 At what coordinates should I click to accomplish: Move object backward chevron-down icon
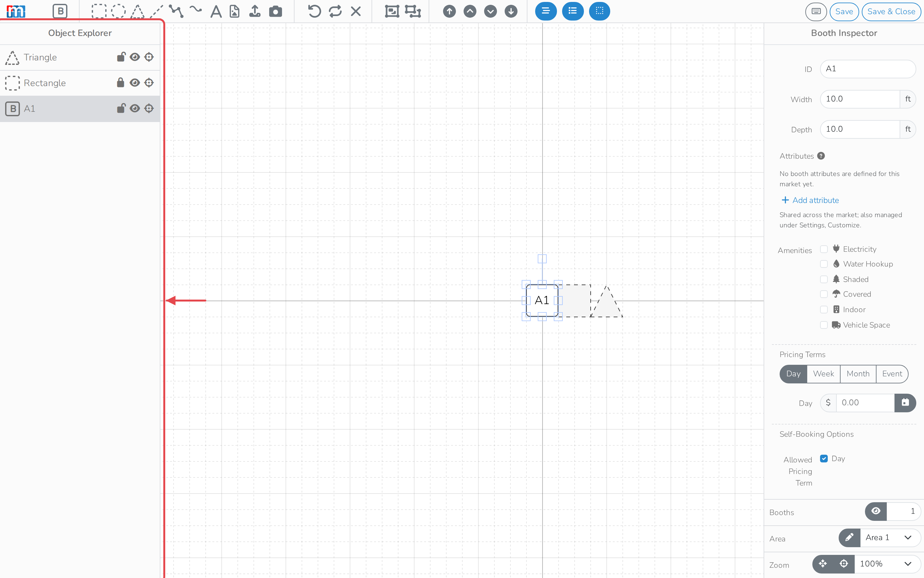pyautogui.click(x=490, y=12)
